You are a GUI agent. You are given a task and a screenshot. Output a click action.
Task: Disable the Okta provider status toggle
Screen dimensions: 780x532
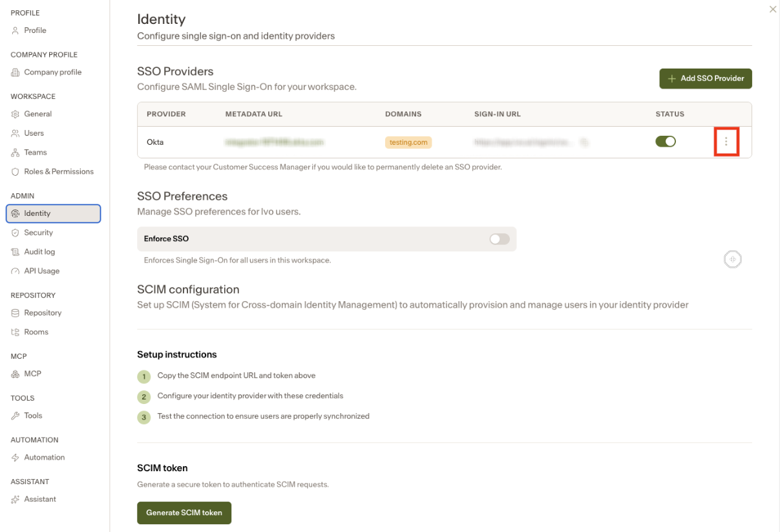[x=666, y=142]
